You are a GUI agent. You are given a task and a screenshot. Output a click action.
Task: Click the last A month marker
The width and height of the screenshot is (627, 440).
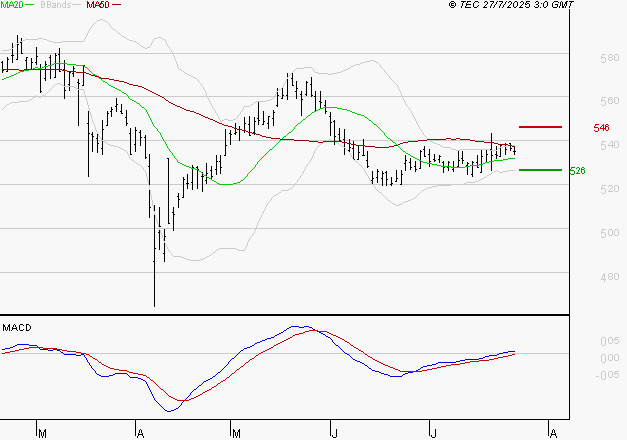click(553, 434)
